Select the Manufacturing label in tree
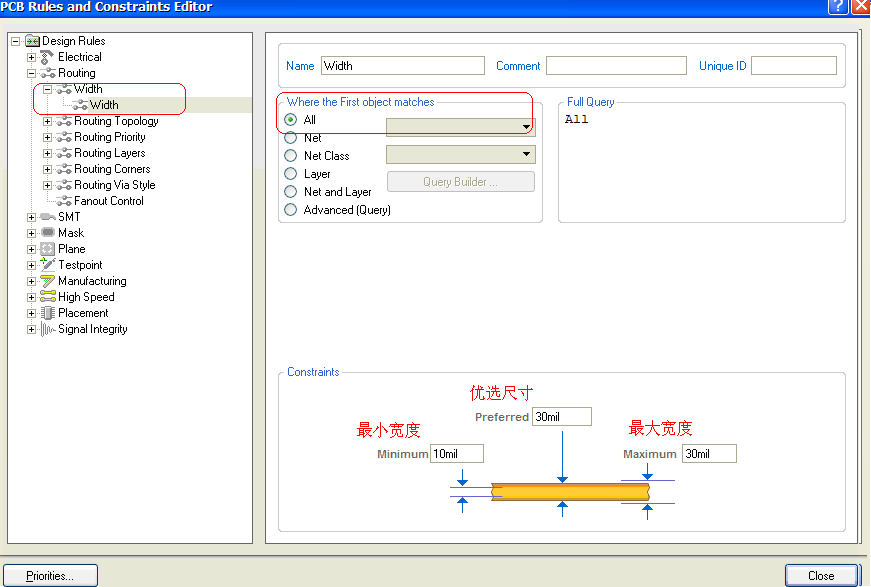Image resolution: width=871 pixels, height=587 pixels. pyautogui.click(x=92, y=281)
